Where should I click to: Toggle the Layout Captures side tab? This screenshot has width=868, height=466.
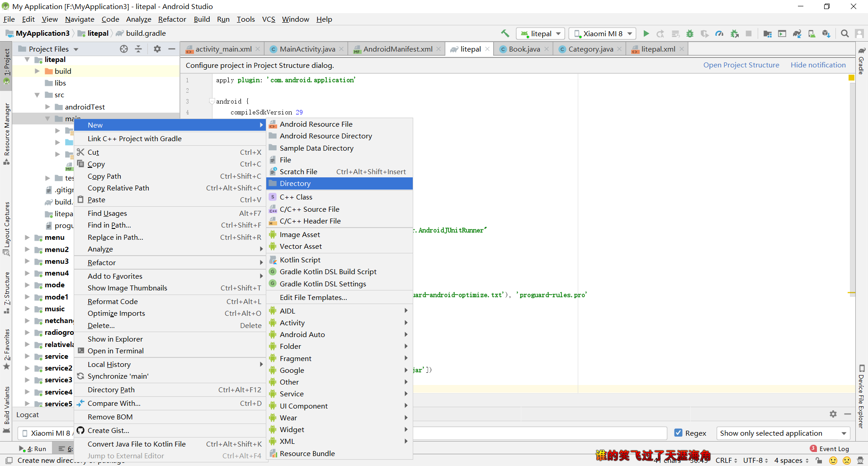tap(6, 229)
